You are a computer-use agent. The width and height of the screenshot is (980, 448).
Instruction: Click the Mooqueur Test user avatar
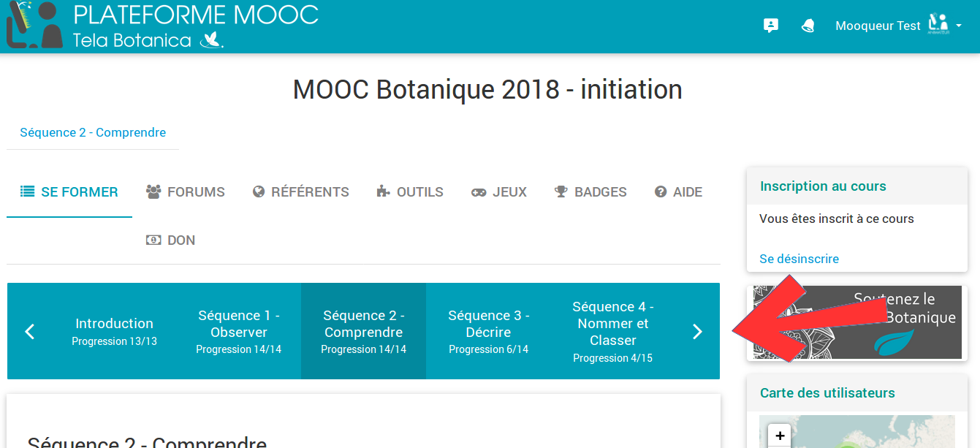[938, 25]
